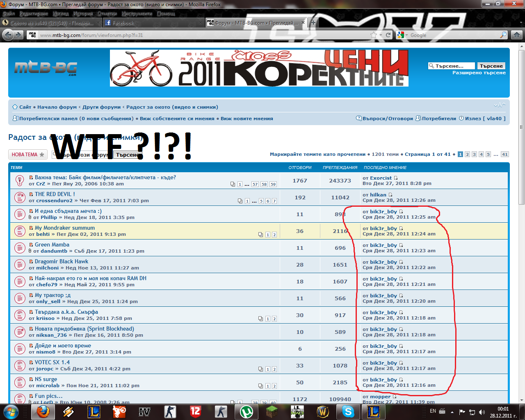Switch to the Facebook tab

(x=123, y=23)
